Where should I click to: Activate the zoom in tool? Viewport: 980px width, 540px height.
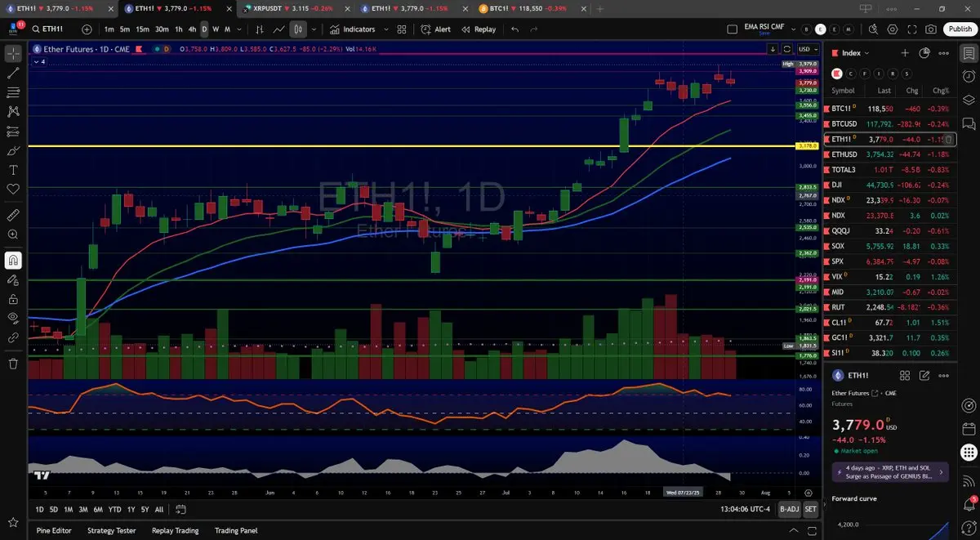pos(13,234)
